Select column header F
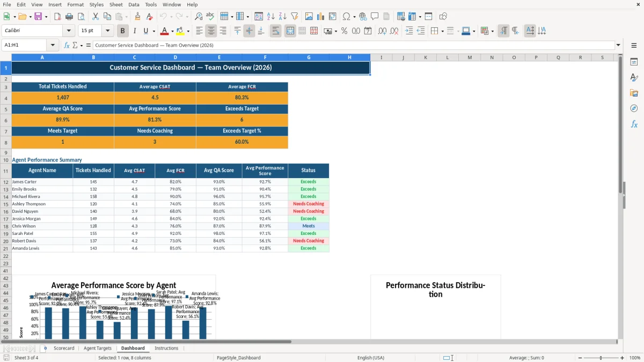This screenshot has height=362, width=644. (265, 57)
